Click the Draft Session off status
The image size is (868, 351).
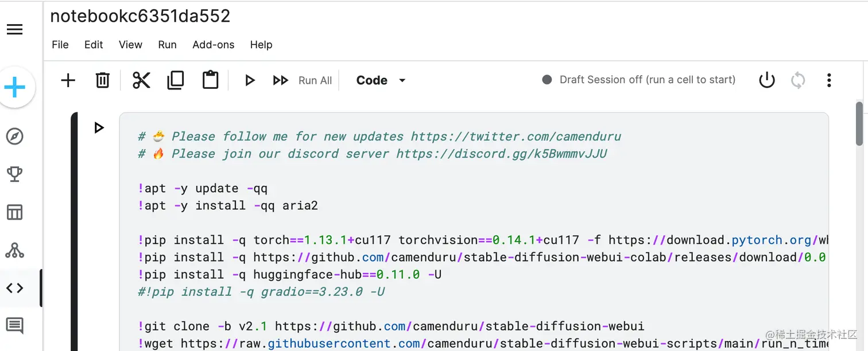[x=639, y=80]
